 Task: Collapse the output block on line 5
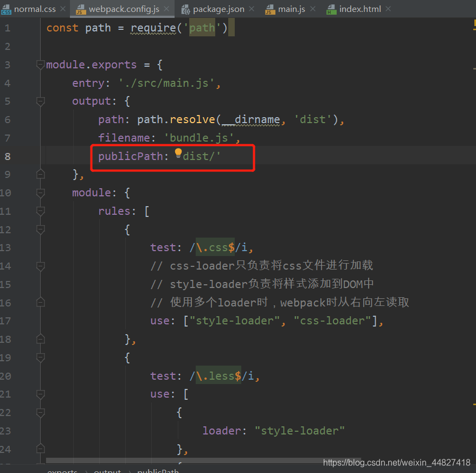point(40,101)
